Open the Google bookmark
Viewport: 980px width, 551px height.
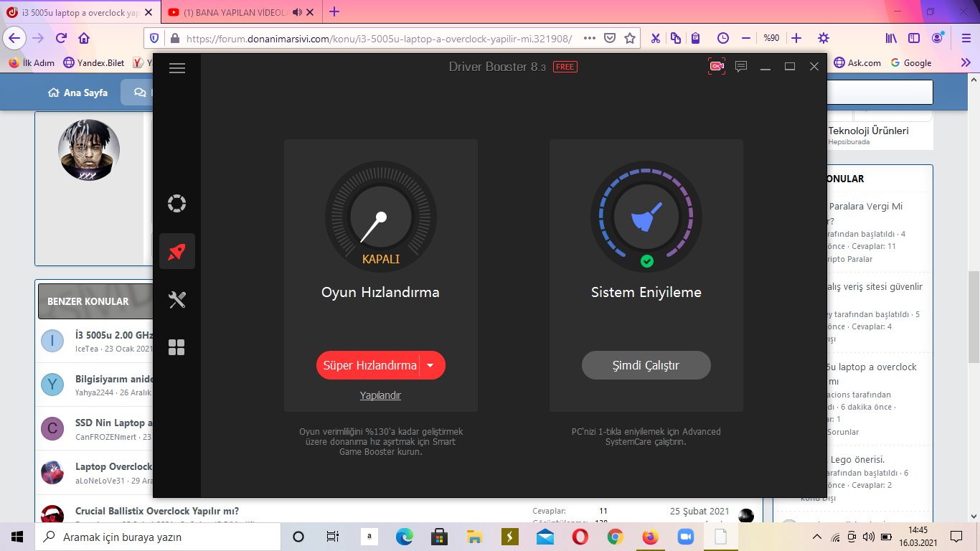point(910,63)
